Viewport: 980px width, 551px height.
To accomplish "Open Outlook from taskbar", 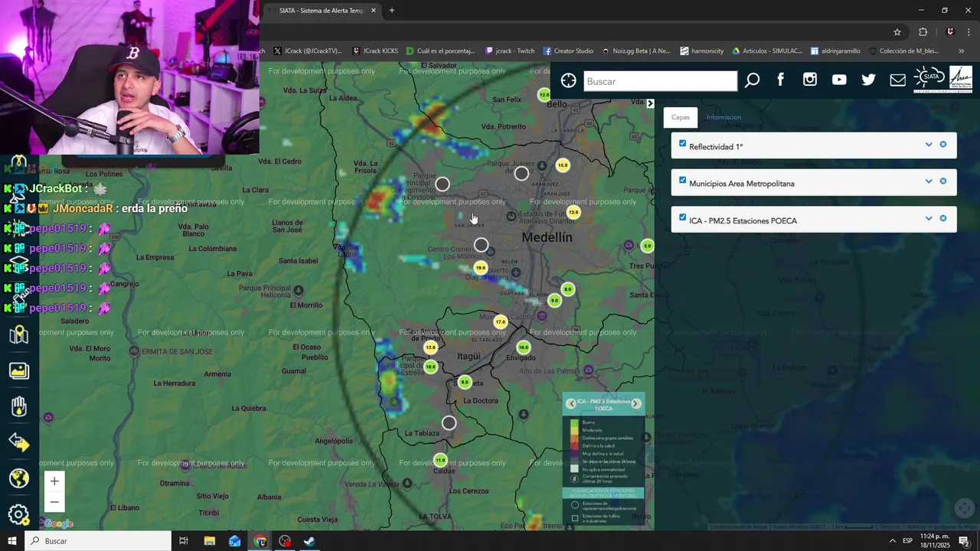I will pyautogui.click(x=234, y=541).
